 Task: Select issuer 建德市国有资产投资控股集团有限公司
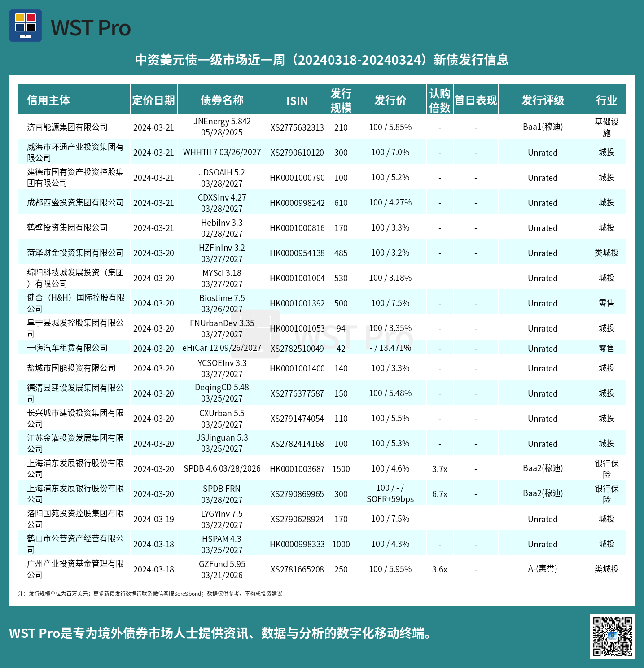click(x=75, y=178)
